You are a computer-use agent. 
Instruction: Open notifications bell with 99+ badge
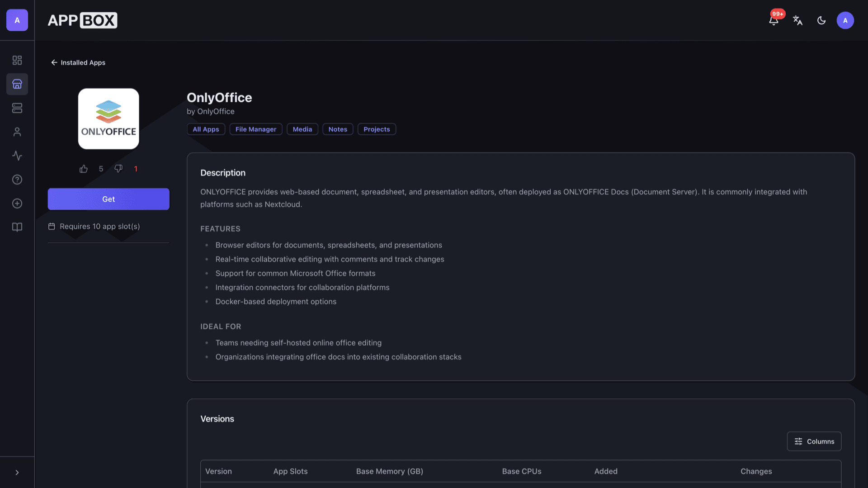point(774,20)
